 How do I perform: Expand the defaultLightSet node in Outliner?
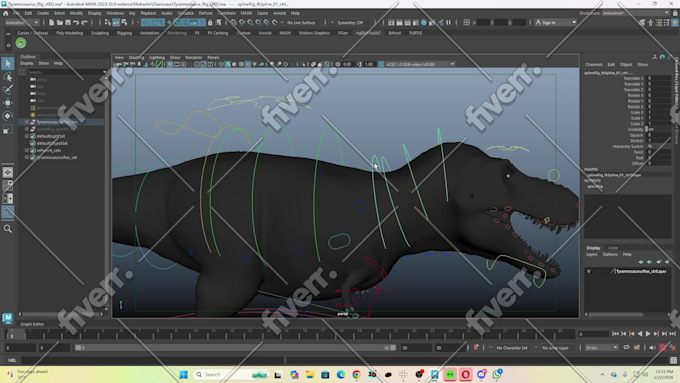[x=27, y=136]
